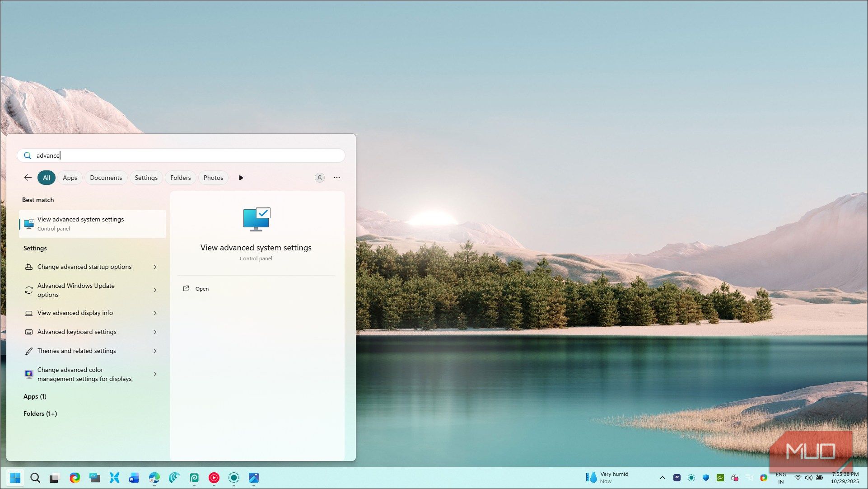Image resolution: width=868 pixels, height=489 pixels.
Task: Switch to the Apps filter tab
Action: click(70, 178)
